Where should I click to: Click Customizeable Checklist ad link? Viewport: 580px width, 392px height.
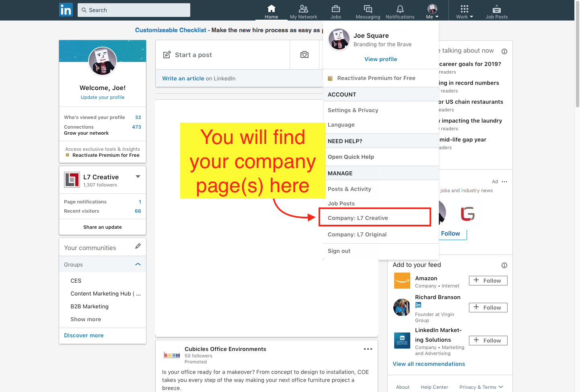[171, 30]
